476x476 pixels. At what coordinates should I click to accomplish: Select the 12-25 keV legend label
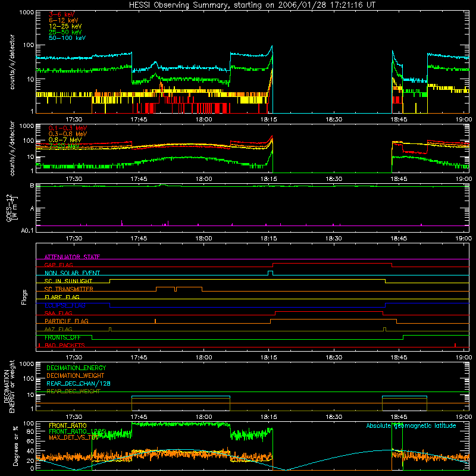[65, 26]
